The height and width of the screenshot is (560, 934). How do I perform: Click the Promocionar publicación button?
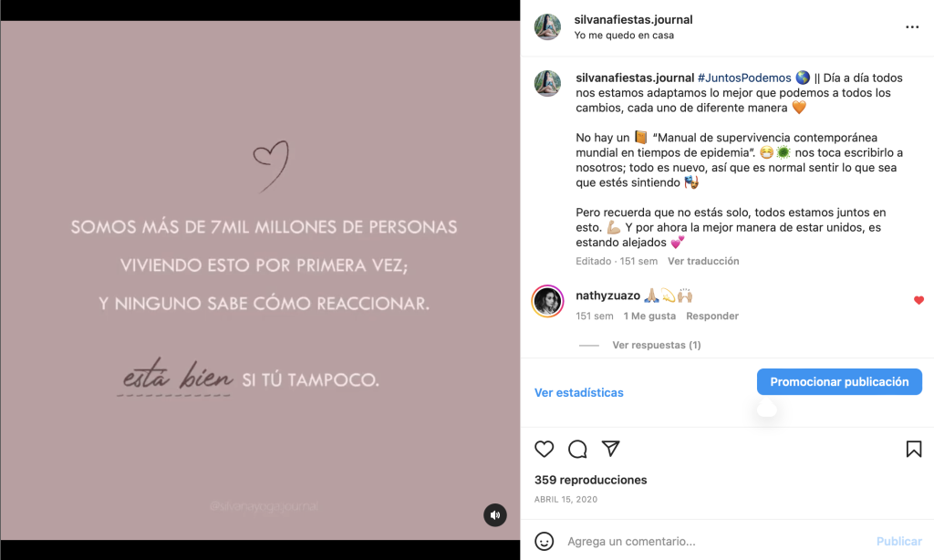click(839, 382)
